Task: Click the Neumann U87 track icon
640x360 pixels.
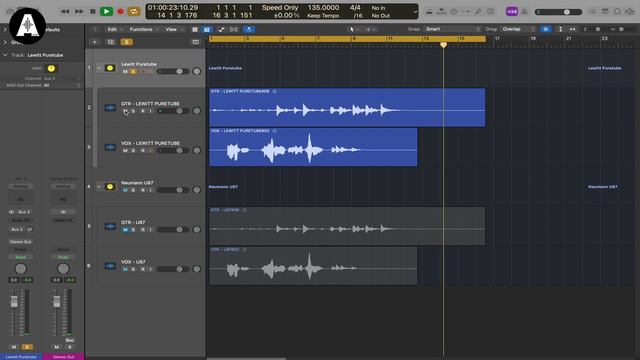Action: coord(110,187)
